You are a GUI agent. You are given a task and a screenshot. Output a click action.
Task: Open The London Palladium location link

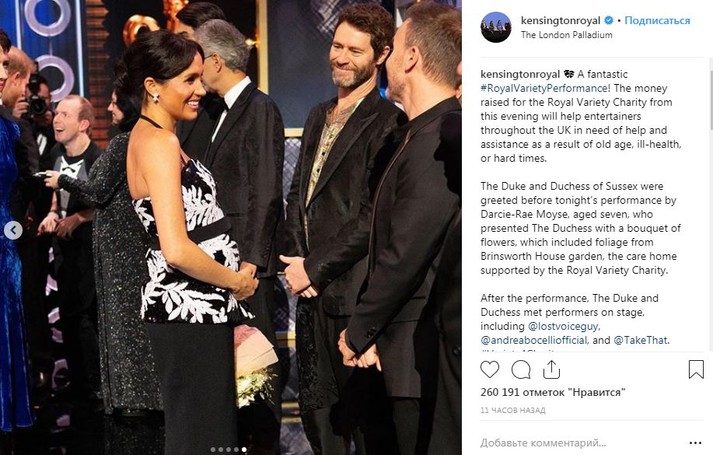pyautogui.click(x=567, y=35)
